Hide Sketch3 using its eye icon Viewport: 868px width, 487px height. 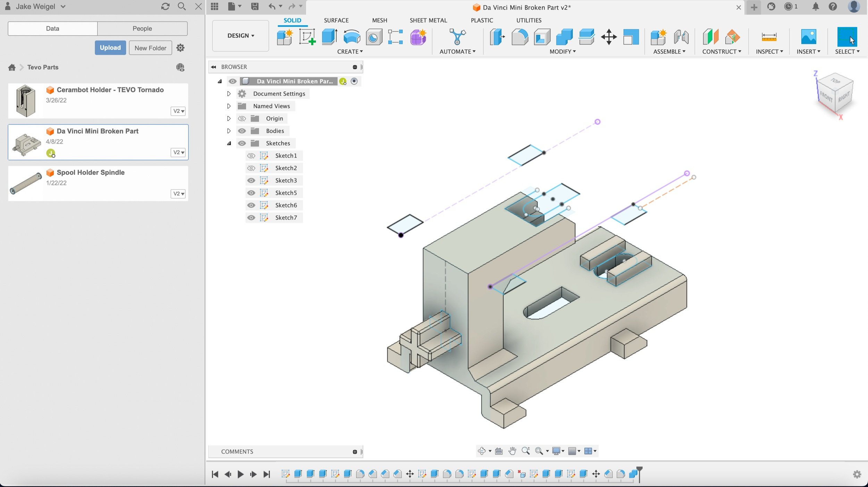tap(251, 180)
